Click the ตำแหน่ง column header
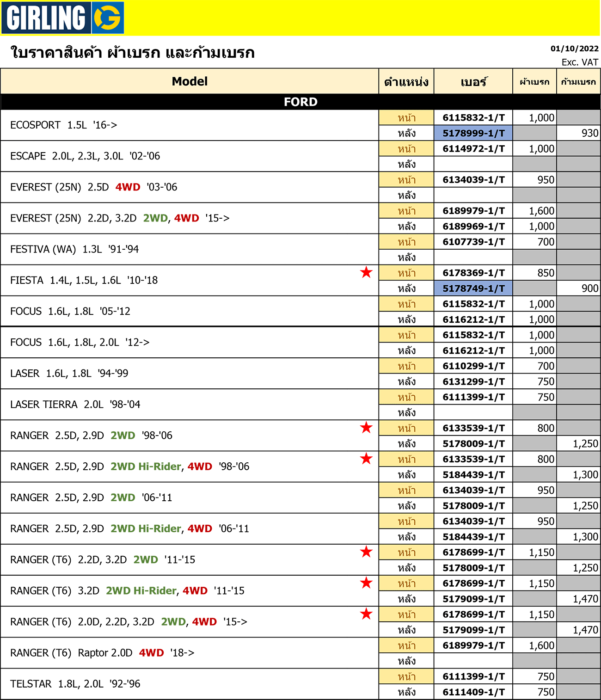 pyautogui.click(x=406, y=81)
